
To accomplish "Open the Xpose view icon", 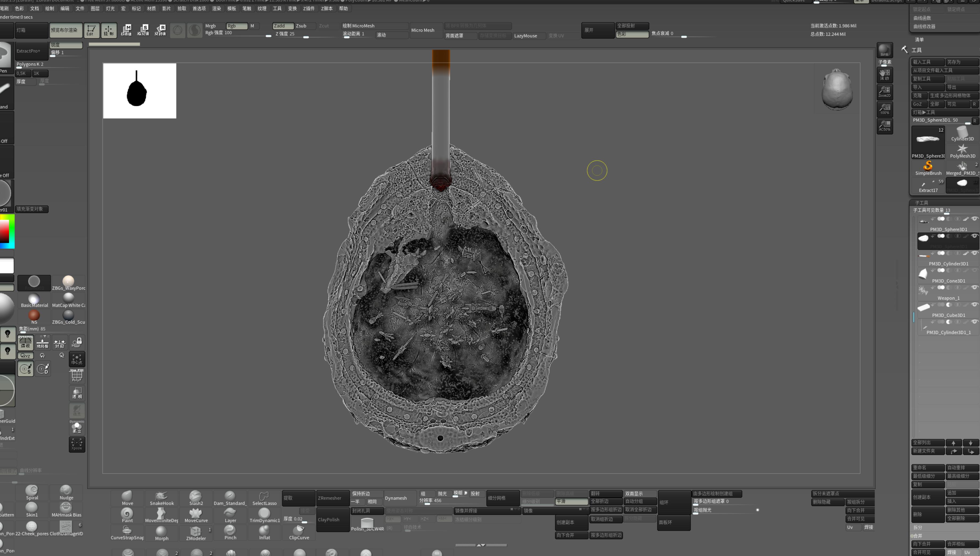I will click(77, 444).
